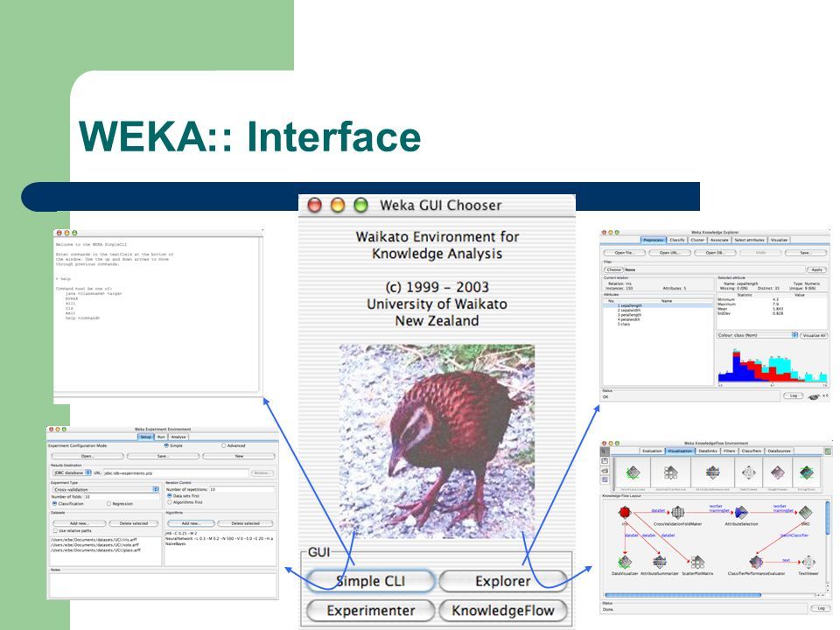Switch to the Visualize tab in Explorer
This screenshot has height=630, width=840.
pyautogui.click(x=779, y=240)
